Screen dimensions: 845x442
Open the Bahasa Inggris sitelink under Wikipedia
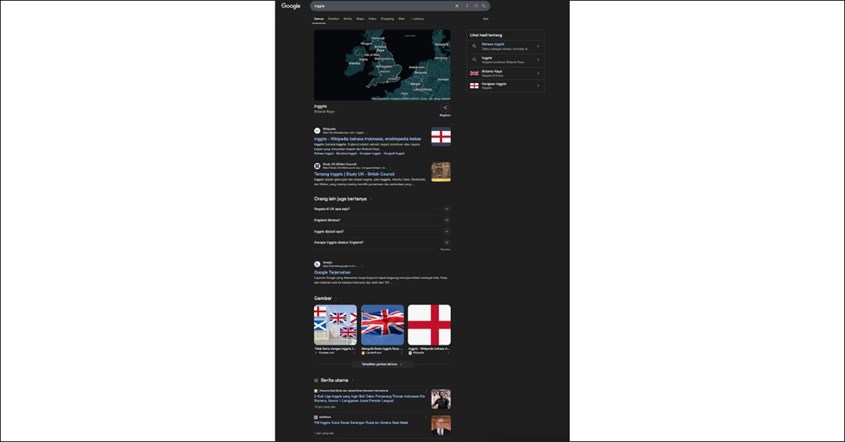click(324, 154)
